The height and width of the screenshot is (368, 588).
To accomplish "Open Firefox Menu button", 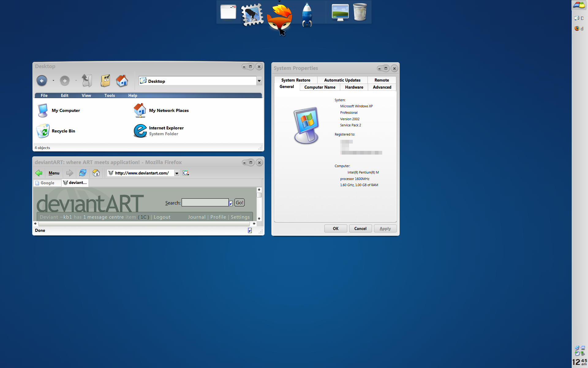I will (x=54, y=173).
